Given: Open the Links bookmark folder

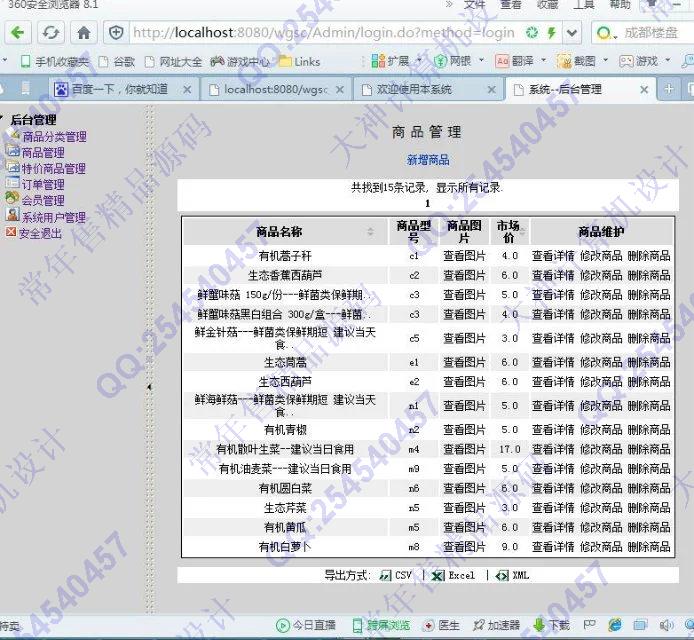Looking at the screenshot, I should point(300,62).
